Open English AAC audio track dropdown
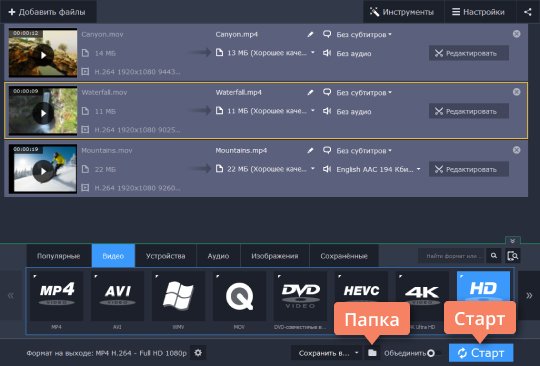Viewport: 540px width, 366px height. point(378,169)
